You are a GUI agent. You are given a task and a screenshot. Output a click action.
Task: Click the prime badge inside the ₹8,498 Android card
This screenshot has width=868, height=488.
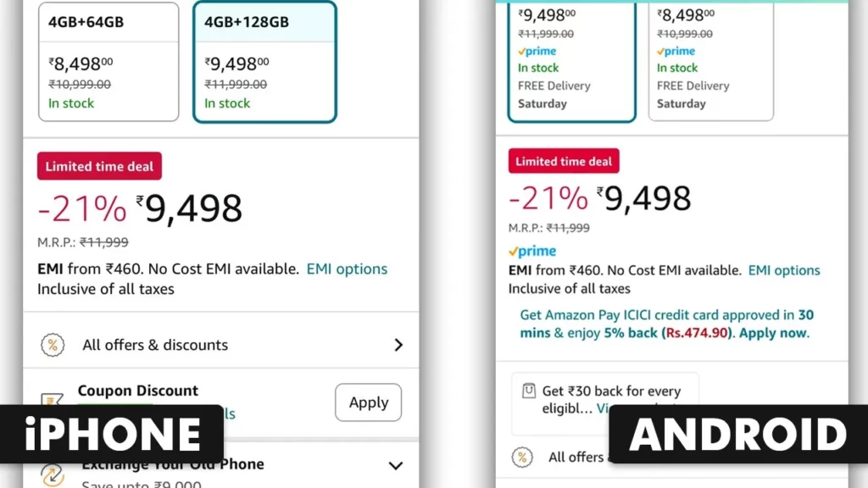[675, 51]
